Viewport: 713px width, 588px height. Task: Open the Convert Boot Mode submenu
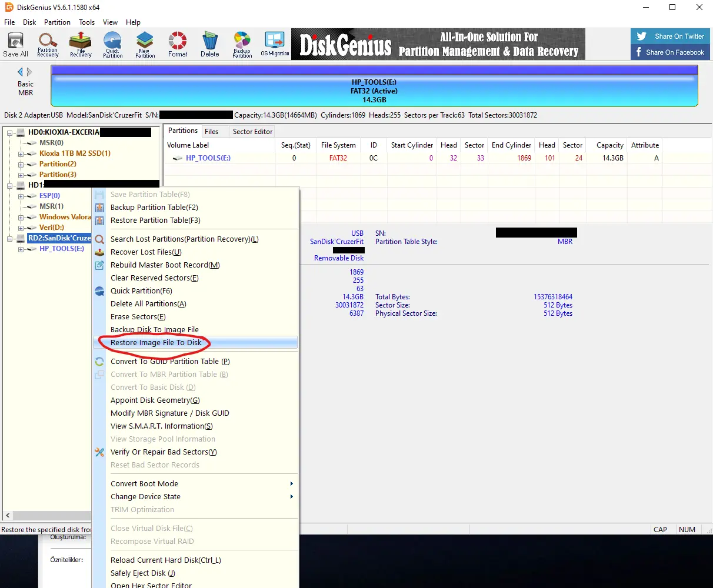pyautogui.click(x=195, y=484)
